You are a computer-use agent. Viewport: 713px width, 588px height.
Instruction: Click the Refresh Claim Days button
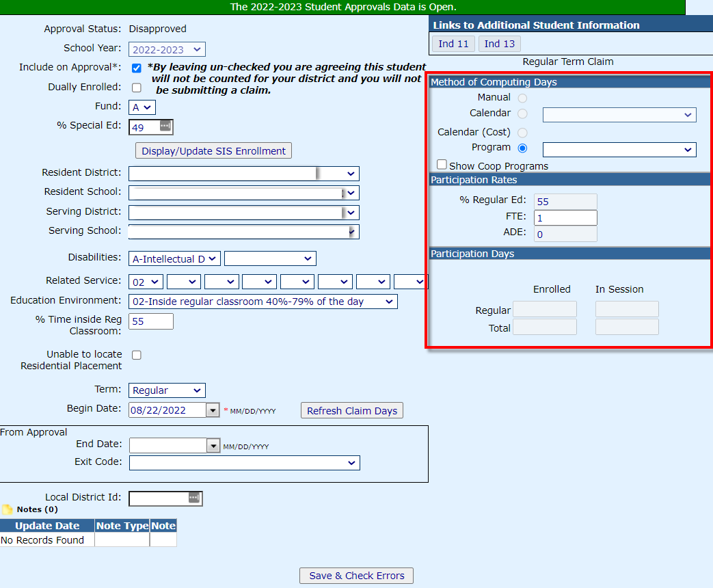pos(352,411)
